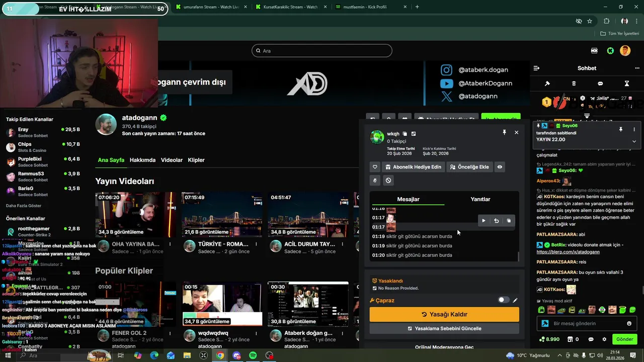
Task: Open chat settings gear
Action: click(x=604, y=339)
